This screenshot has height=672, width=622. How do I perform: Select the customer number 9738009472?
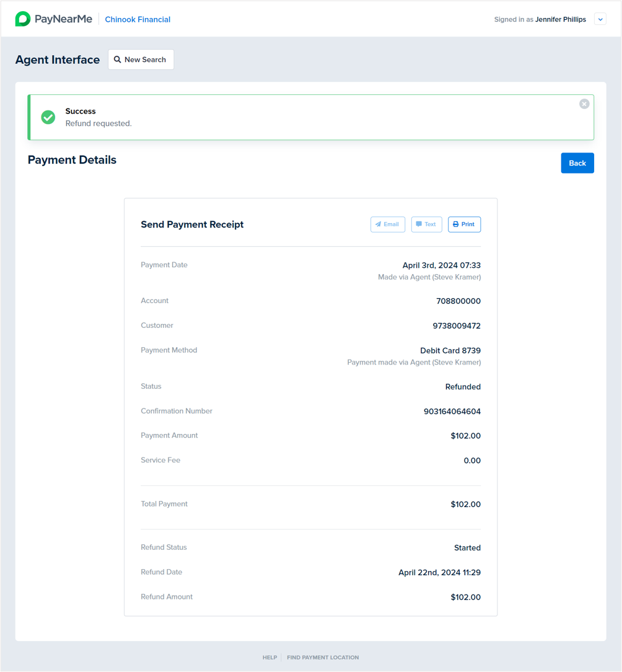[457, 325]
